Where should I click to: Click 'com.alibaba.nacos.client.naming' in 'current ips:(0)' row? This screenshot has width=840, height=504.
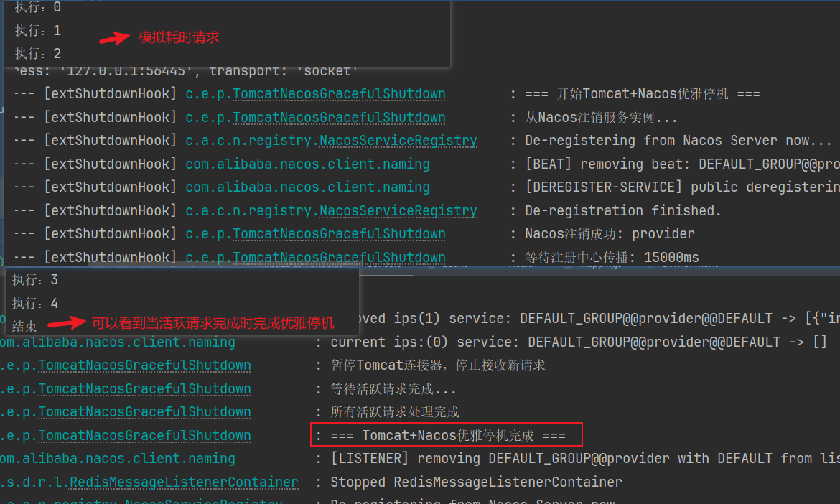pyautogui.click(x=118, y=342)
